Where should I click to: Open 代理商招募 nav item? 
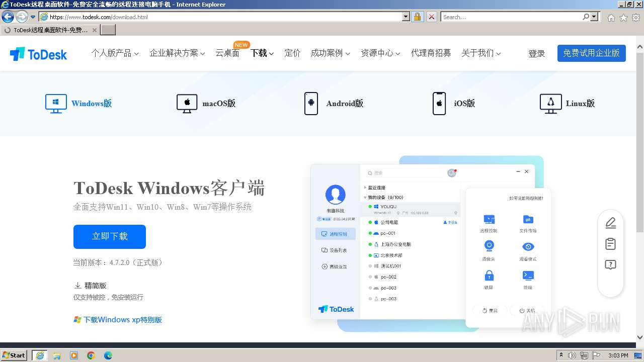(431, 53)
